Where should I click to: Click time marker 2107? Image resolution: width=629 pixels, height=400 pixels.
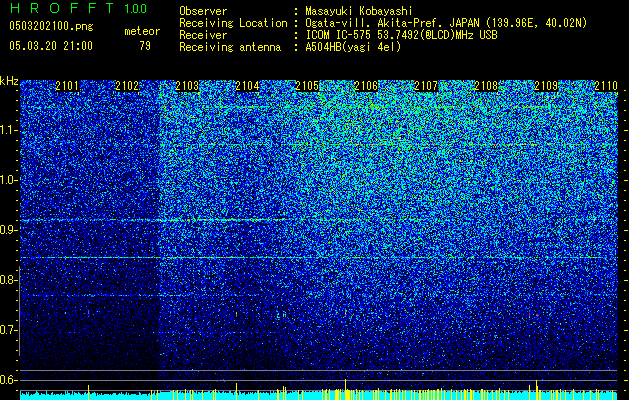pos(426,85)
